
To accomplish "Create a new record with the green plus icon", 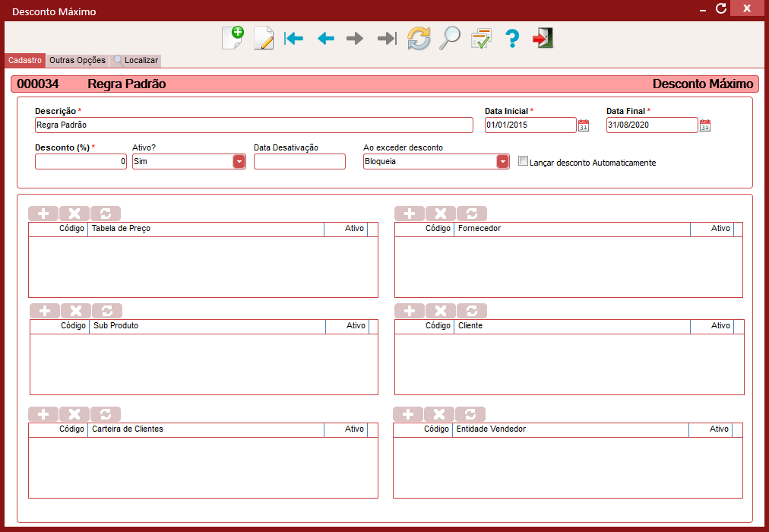I will point(233,38).
